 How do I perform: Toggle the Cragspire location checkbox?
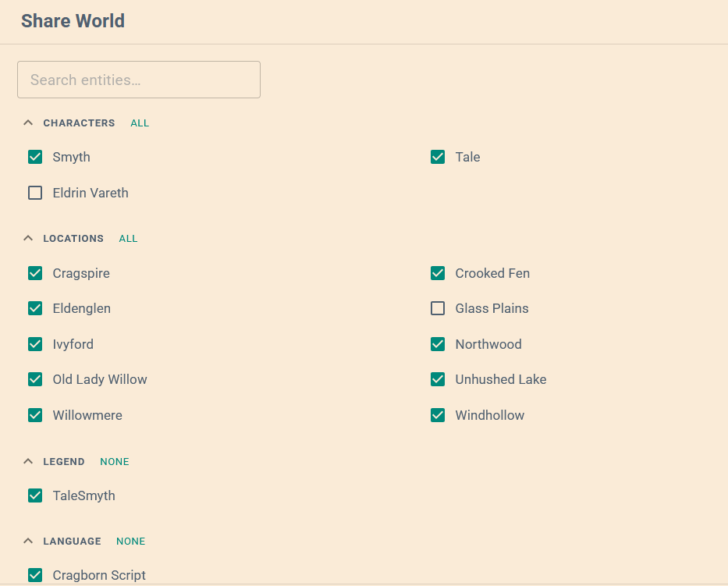[x=35, y=273]
